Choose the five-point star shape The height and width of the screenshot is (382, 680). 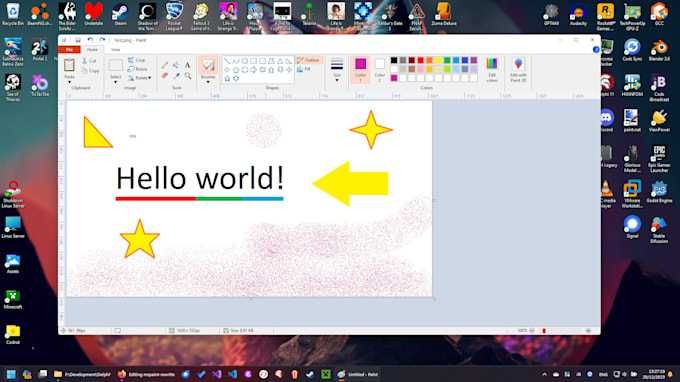[227, 78]
